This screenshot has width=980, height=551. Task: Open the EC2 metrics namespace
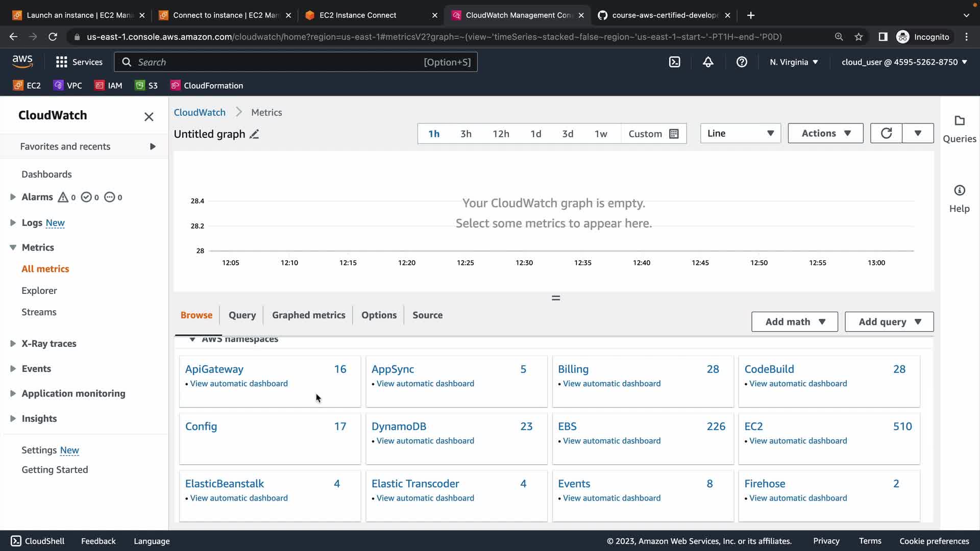753,427
